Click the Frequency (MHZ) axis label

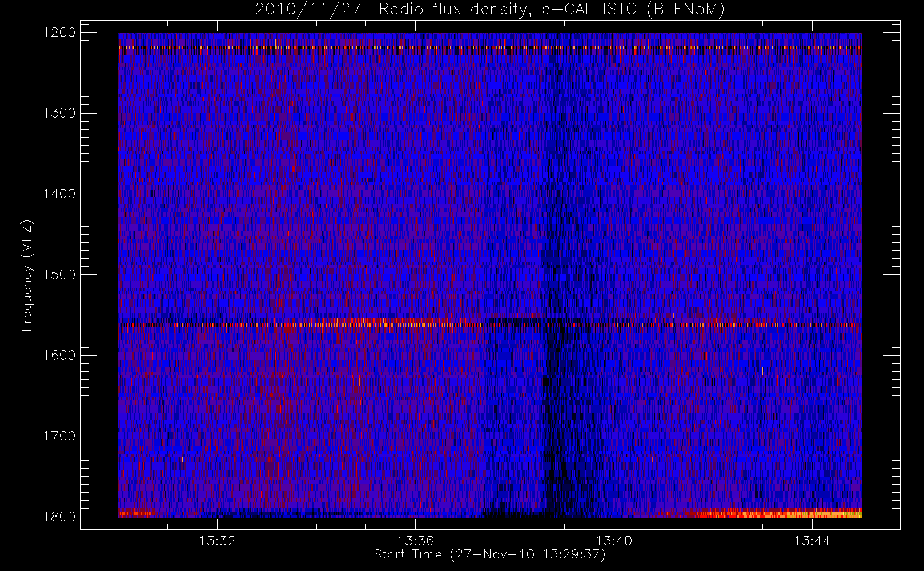click(x=26, y=275)
